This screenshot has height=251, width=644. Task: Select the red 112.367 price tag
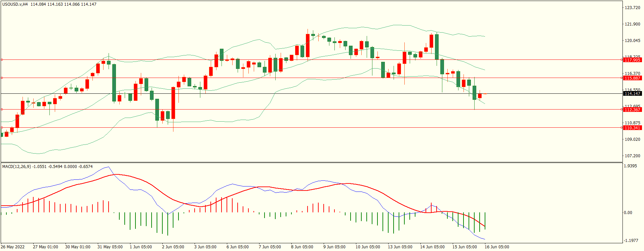tap(632, 110)
